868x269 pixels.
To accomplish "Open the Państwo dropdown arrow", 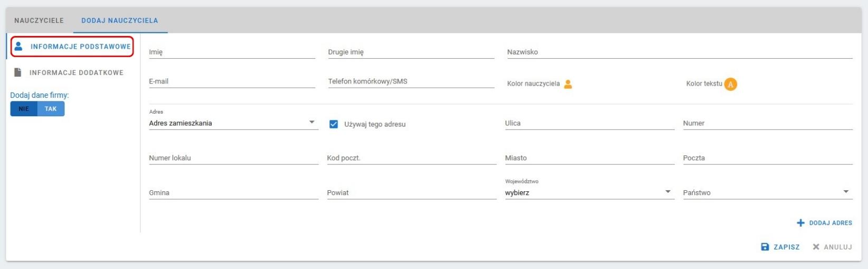I will 846,192.
